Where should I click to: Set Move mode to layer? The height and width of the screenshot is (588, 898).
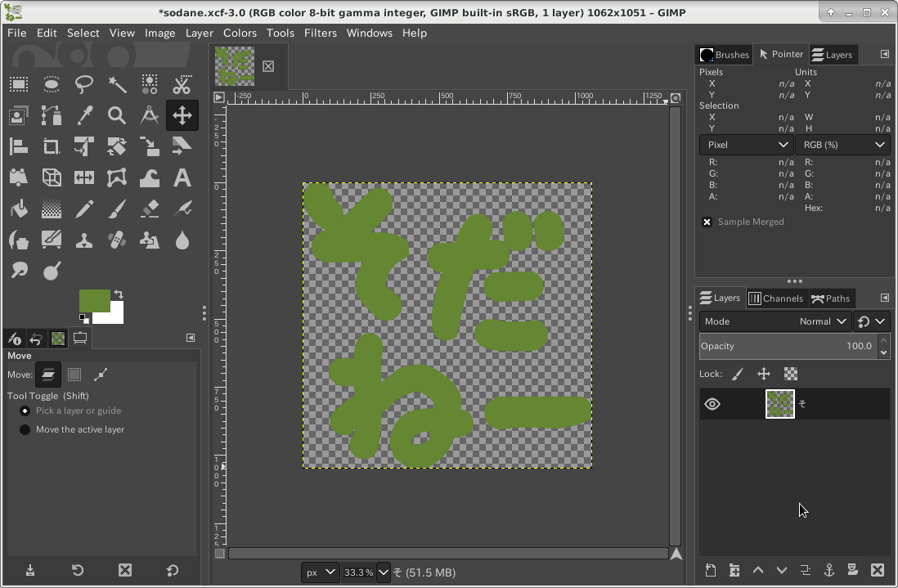click(x=48, y=375)
